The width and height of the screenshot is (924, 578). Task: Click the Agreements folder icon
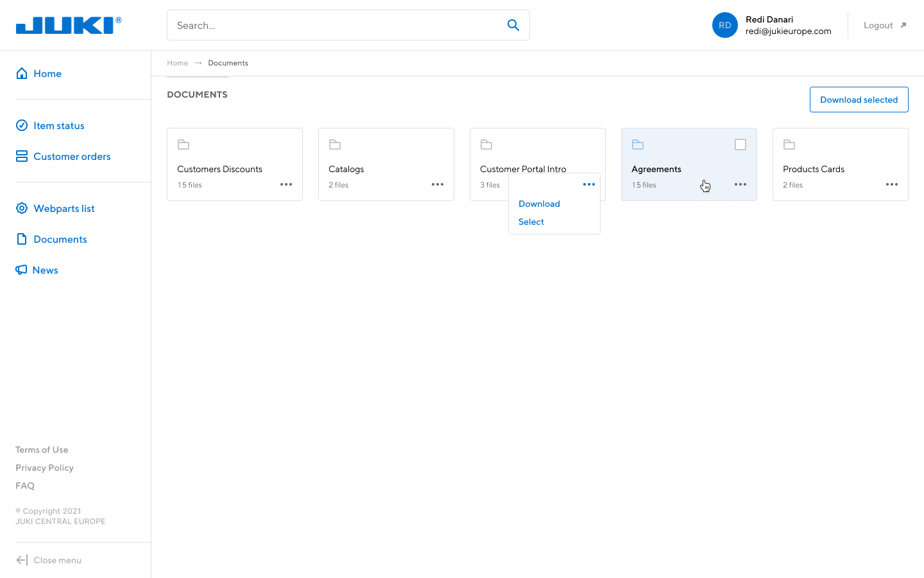click(x=638, y=144)
